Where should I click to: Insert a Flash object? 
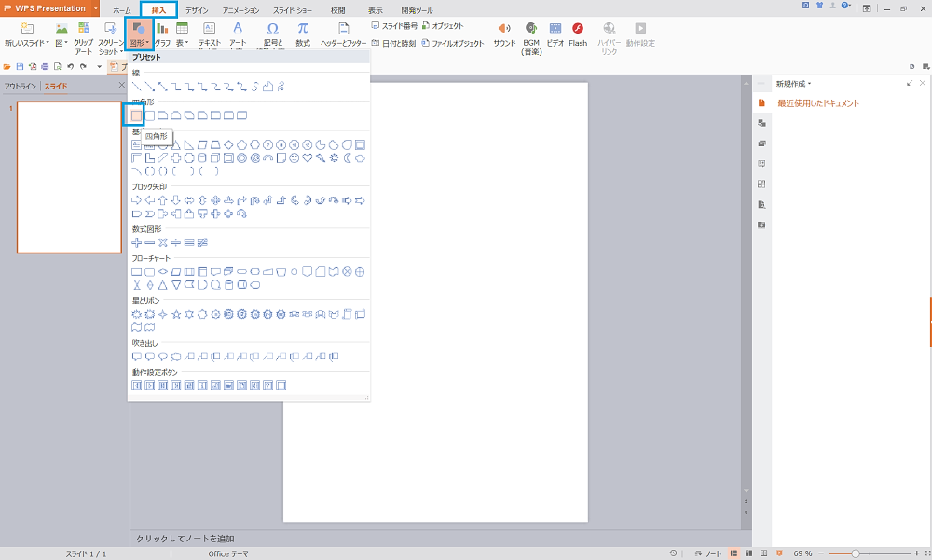(x=578, y=34)
